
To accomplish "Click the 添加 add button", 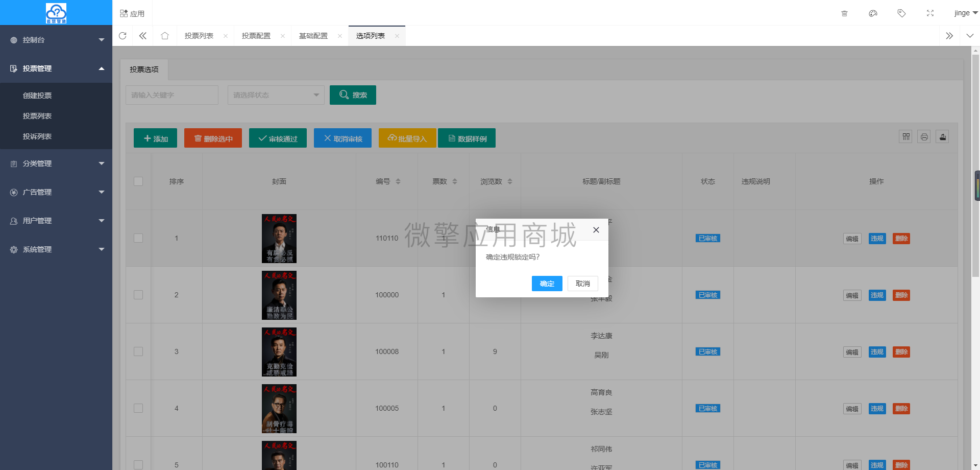I will click(x=155, y=138).
